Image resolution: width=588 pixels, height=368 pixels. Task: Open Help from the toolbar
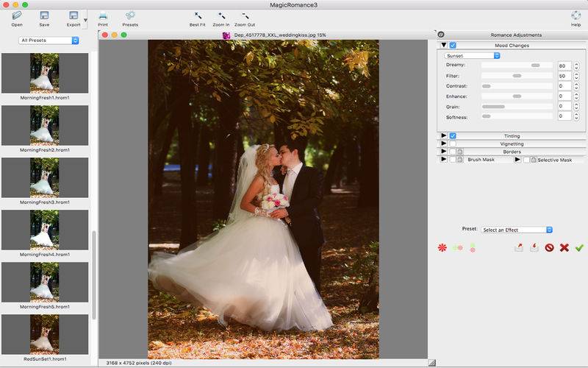point(576,15)
